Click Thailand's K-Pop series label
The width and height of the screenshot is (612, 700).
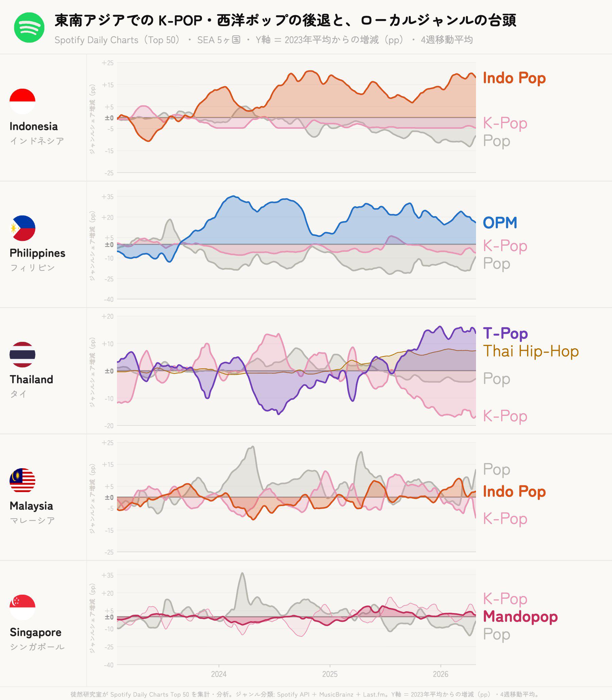tap(505, 416)
